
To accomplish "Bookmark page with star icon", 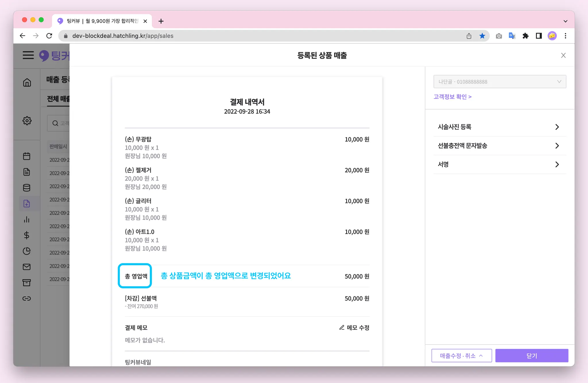I will pos(482,36).
